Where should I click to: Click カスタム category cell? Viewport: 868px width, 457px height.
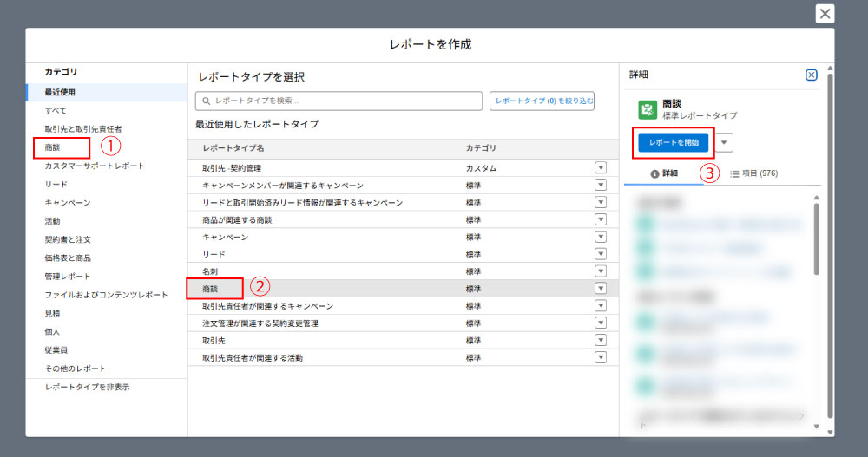tap(481, 168)
